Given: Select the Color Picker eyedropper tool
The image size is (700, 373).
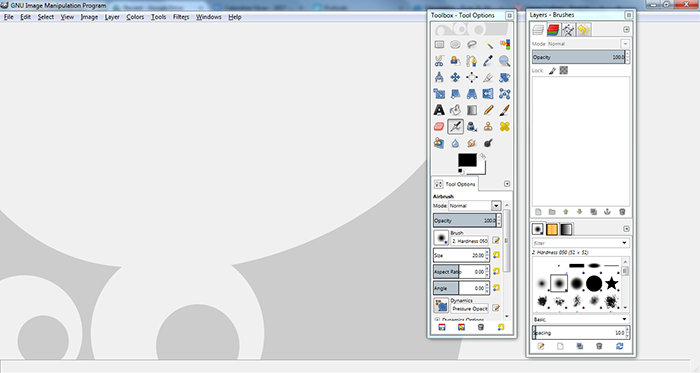Looking at the screenshot, I should click(x=488, y=61).
